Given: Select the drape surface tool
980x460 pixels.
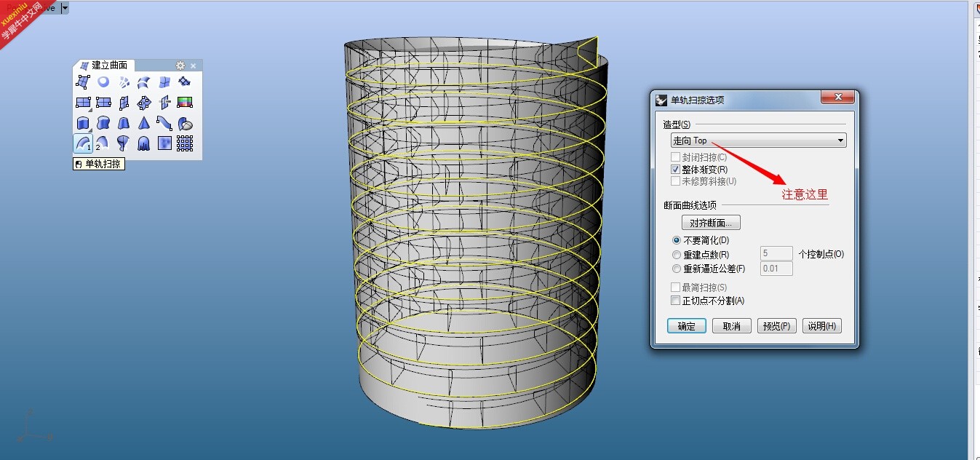Looking at the screenshot, I should (144, 143).
